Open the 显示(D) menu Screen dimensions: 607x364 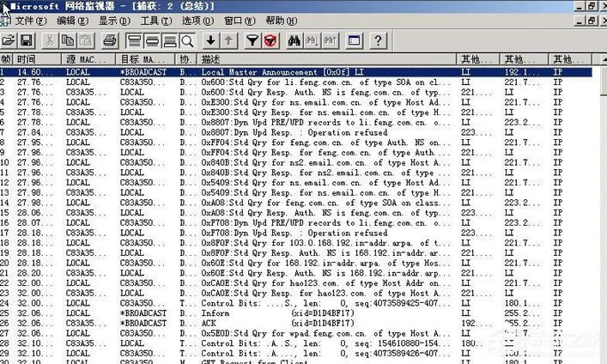point(114,21)
